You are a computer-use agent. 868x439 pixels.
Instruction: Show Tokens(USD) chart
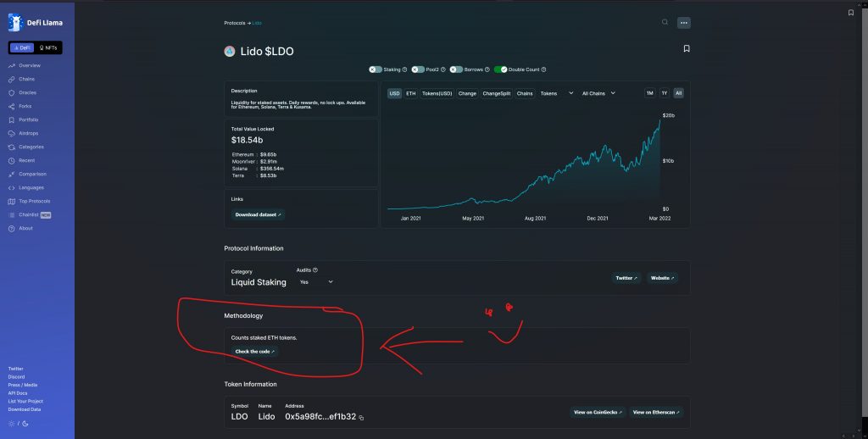pyautogui.click(x=437, y=93)
